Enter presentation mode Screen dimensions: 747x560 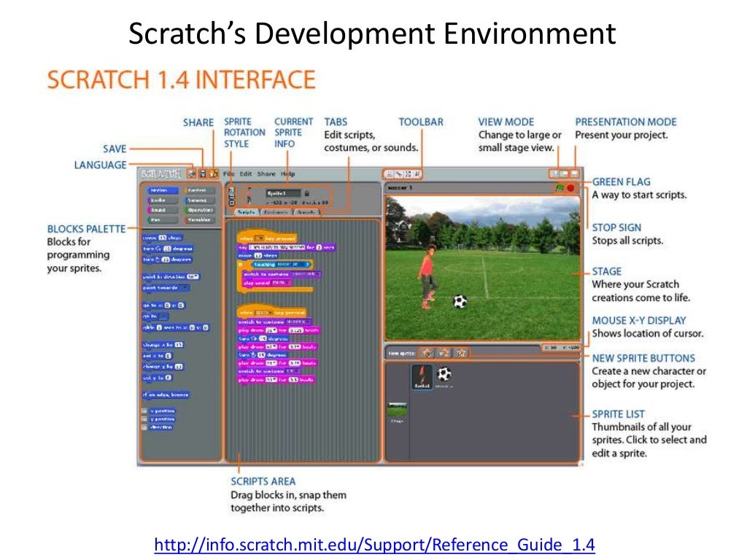tap(575, 174)
